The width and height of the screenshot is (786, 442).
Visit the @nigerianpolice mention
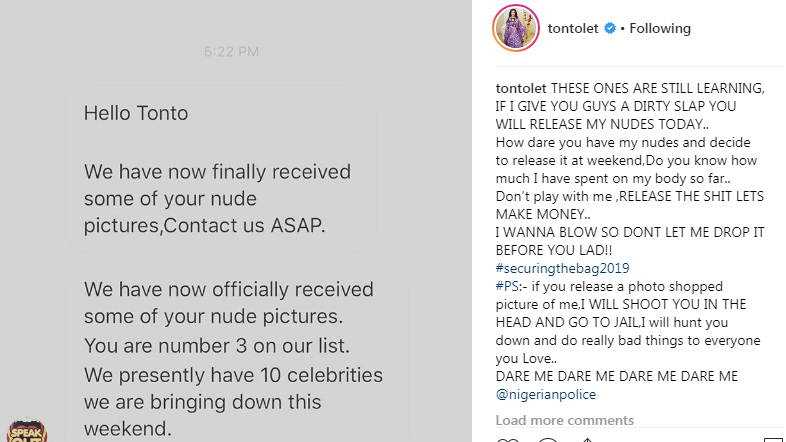546,394
